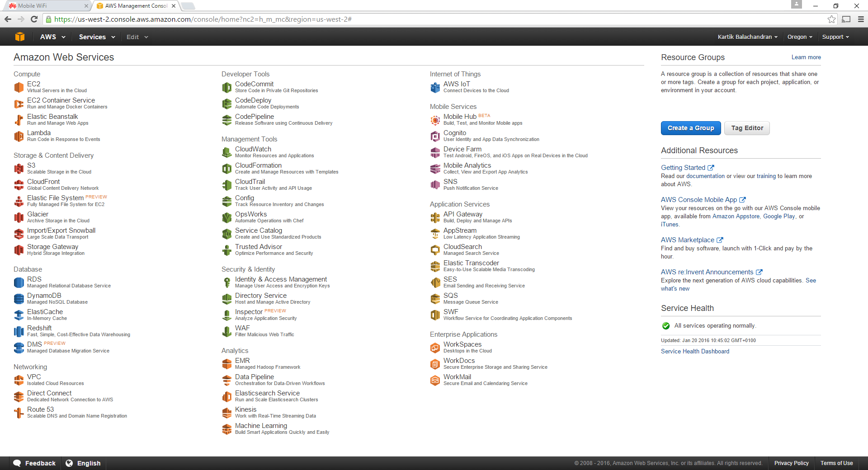Open the Elastic Transcoder link
Viewport: 868px width, 470px height.
(471, 263)
